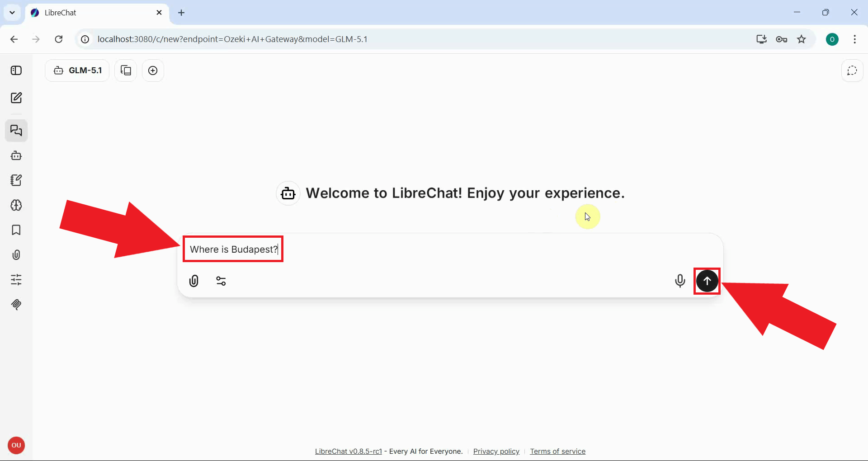Click the message input reading Where is Budapest
The width and height of the screenshot is (868, 461).
(233, 249)
